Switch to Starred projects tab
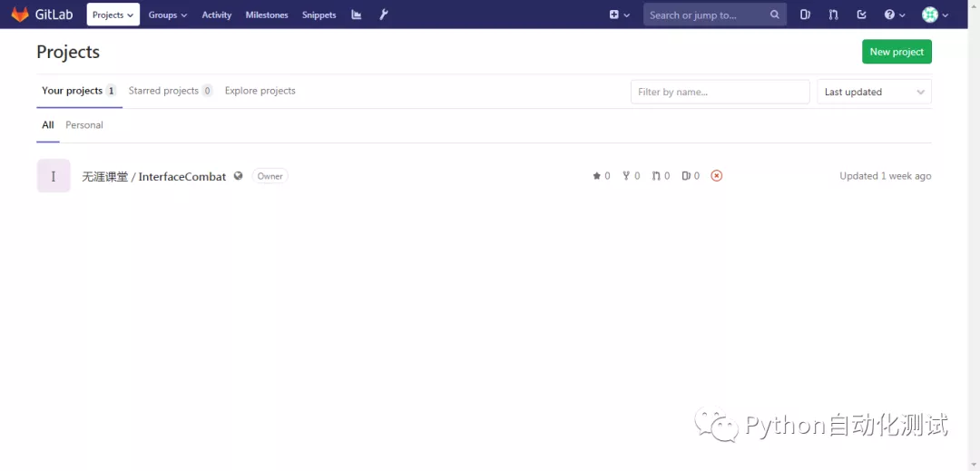The height and width of the screenshot is (471, 980). coord(171,91)
